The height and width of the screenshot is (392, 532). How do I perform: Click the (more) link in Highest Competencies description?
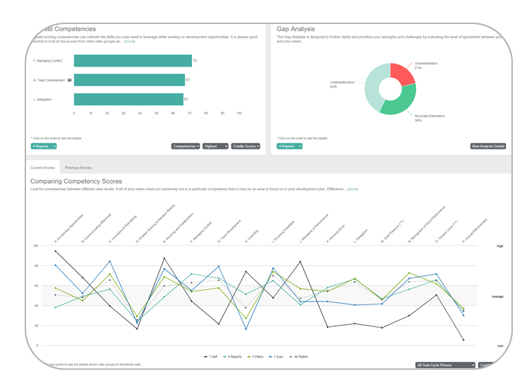(x=130, y=42)
